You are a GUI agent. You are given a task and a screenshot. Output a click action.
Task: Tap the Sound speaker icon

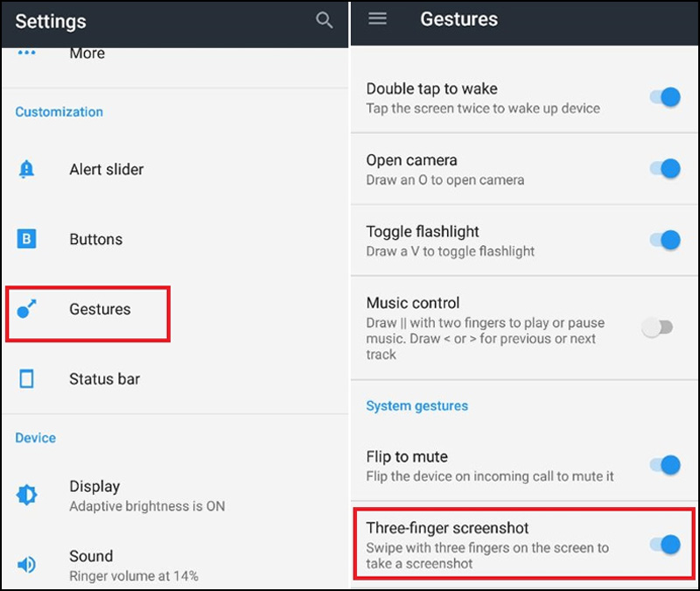[x=27, y=565]
